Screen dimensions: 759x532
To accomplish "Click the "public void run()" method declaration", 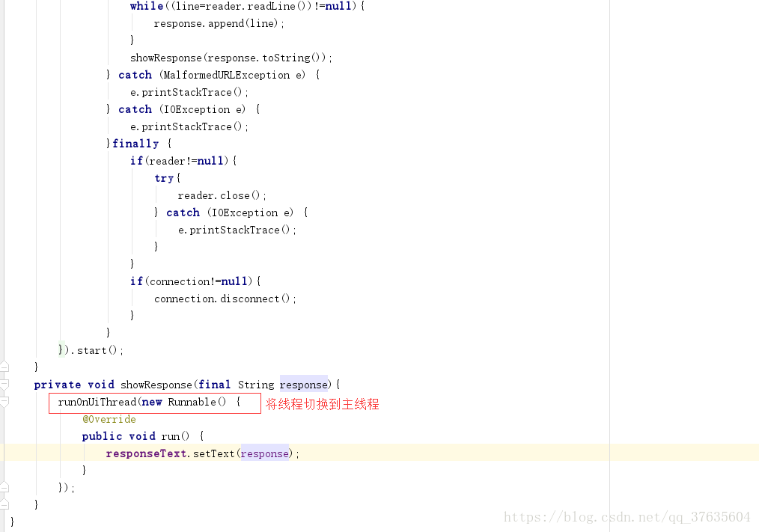I will tap(135, 436).
